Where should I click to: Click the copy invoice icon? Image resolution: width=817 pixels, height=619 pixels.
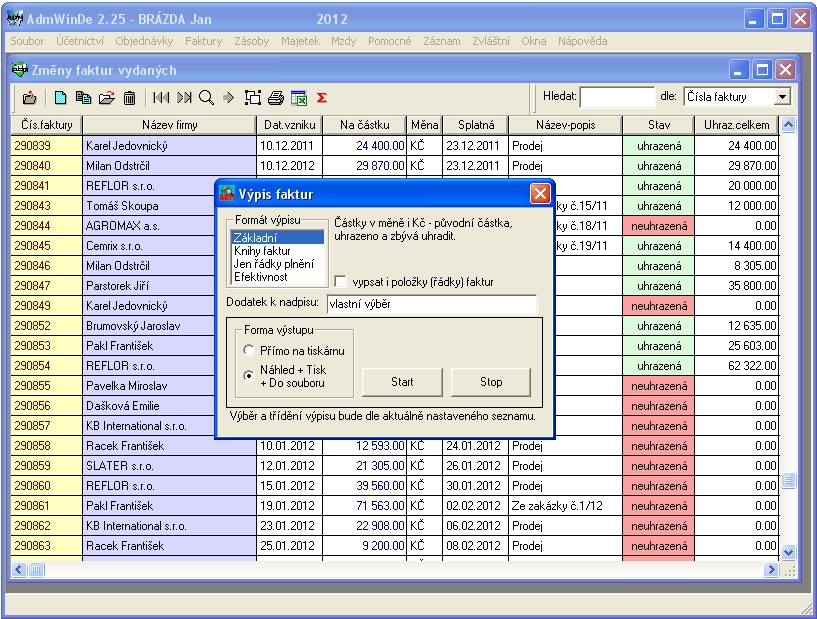point(83,97)
